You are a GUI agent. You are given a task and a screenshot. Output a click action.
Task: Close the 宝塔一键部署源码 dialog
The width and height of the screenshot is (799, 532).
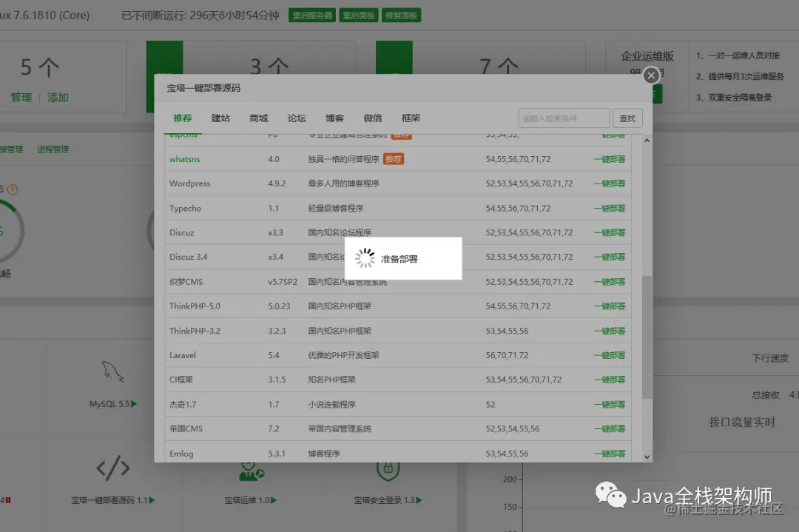[651, 75]
